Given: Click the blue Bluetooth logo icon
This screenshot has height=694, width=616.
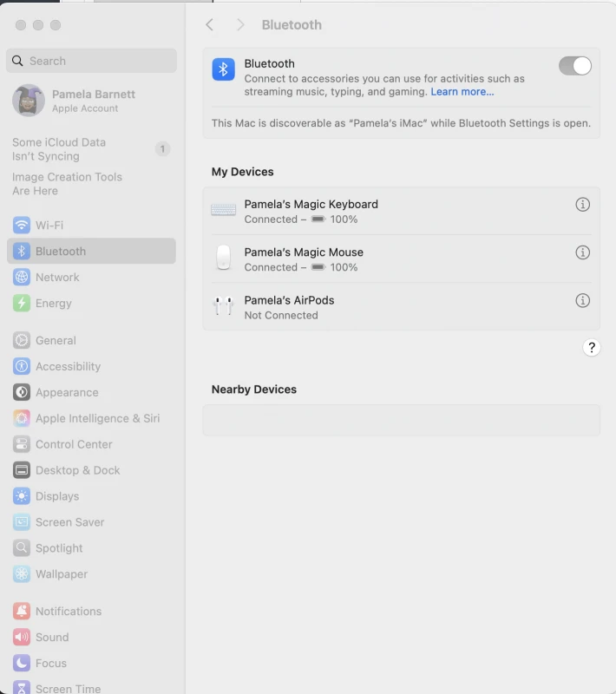Looking at the screenshot, I should coord(223,69).
